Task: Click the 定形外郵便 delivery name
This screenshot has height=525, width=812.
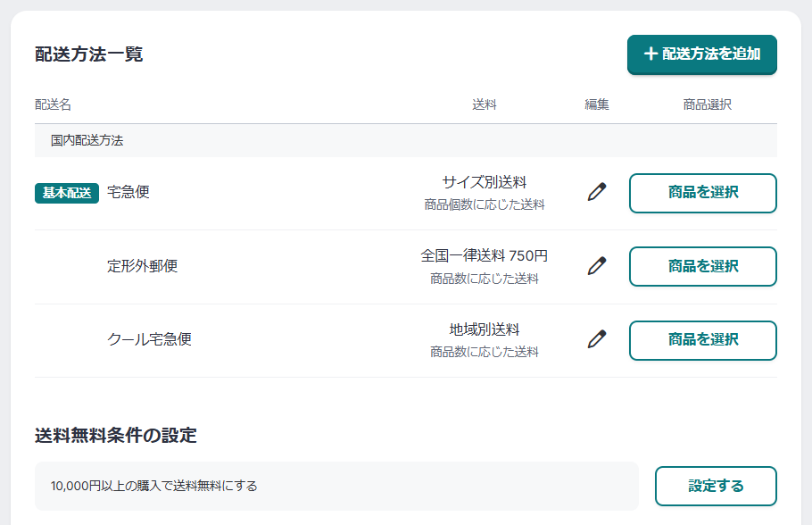Action: point(143,266)
